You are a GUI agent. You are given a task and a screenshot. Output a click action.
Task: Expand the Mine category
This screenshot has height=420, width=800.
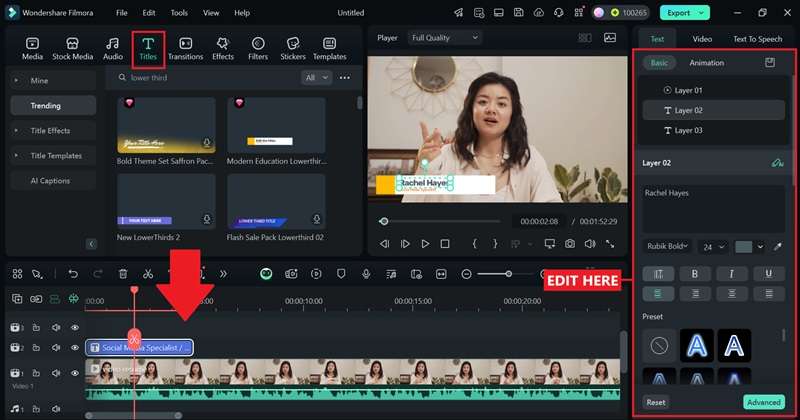click(x=16, y=81)
